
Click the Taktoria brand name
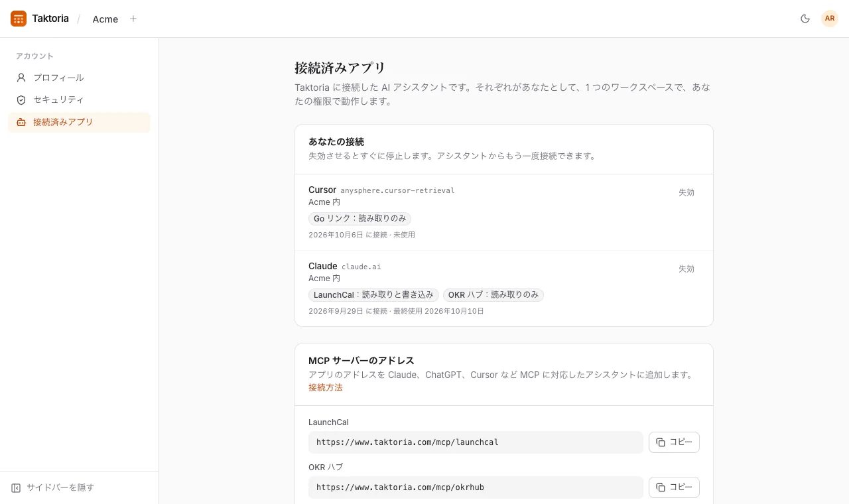[x=50, y=19]
